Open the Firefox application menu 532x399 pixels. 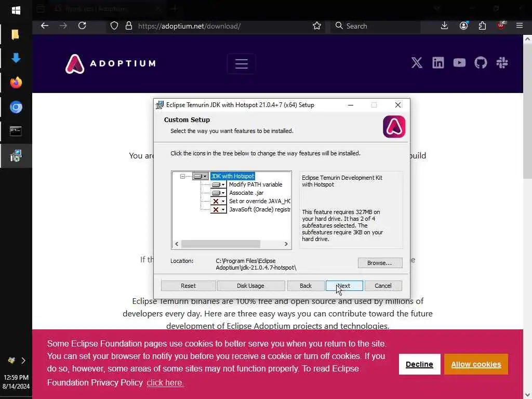coord(520,25)
